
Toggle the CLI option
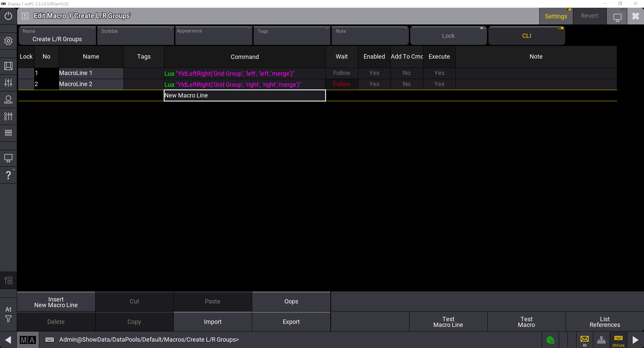pos(526,36)
